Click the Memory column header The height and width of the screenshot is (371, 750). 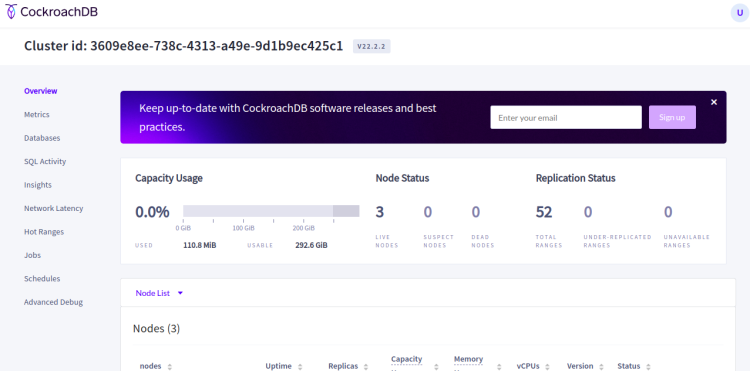pyautogui.click(x=468, y=359)
